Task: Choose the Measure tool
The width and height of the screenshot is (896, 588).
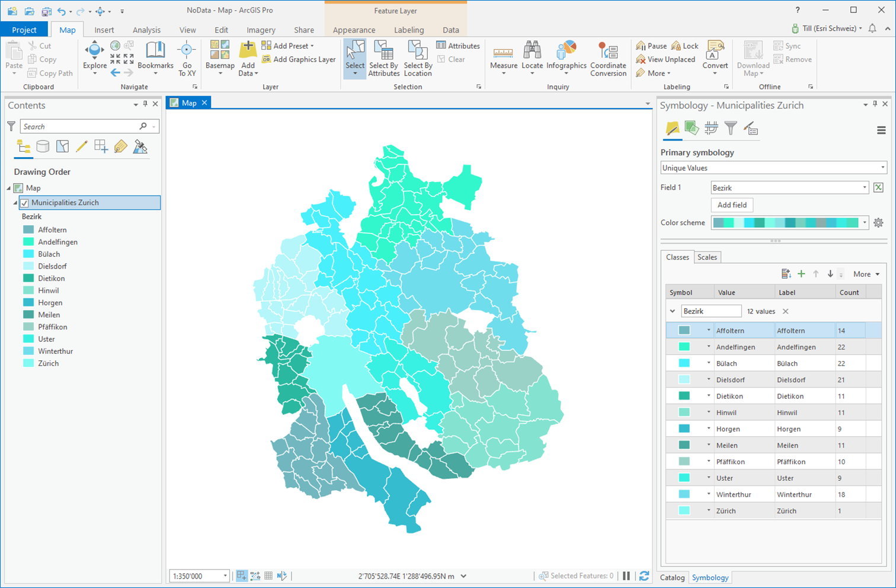Action: point(504,58)
